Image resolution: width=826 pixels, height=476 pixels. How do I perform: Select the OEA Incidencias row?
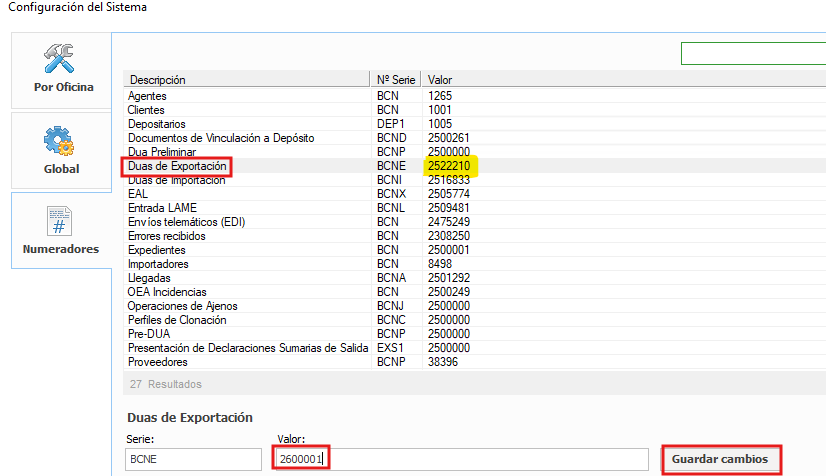coord(167,292)
